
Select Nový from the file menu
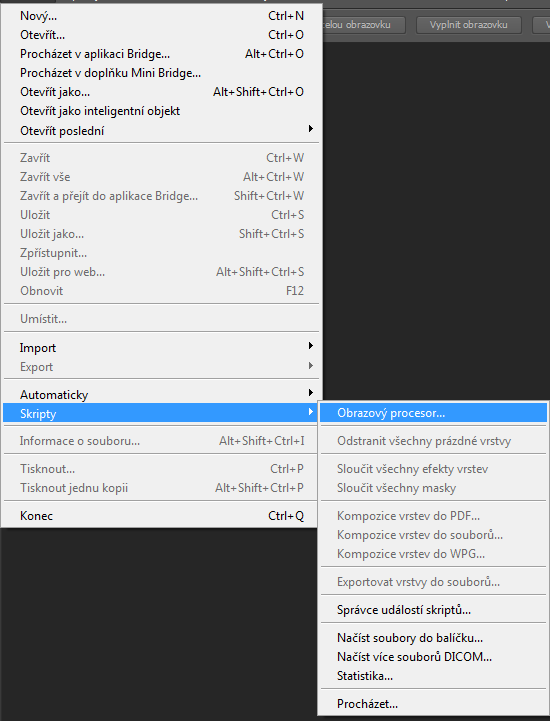[x=161, y=16]
